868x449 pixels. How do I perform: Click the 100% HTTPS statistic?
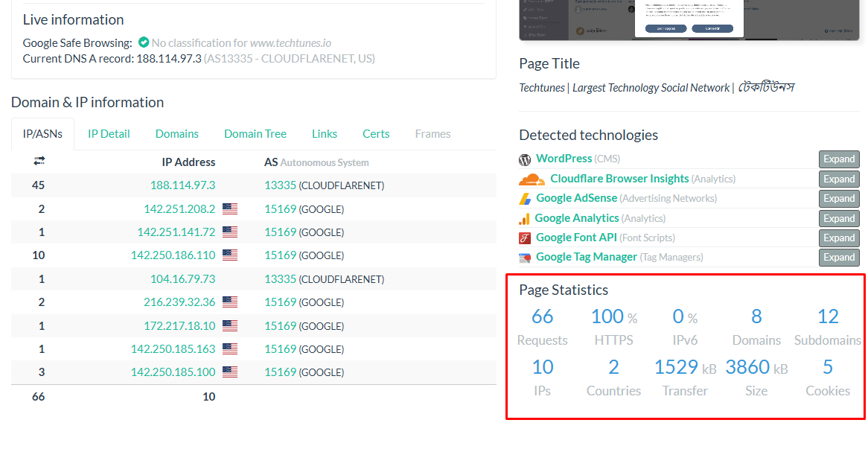[613, 316]
